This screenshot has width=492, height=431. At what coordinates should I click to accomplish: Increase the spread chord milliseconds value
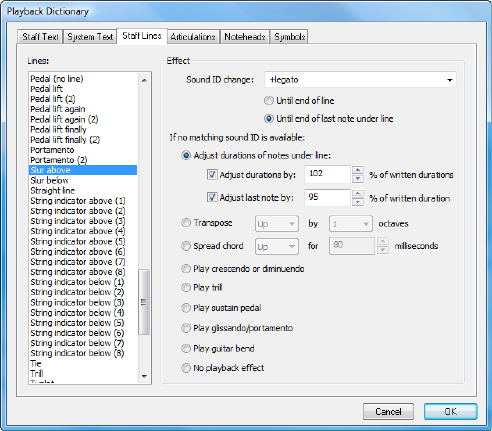pyautogui.click(x=383, y=242)
